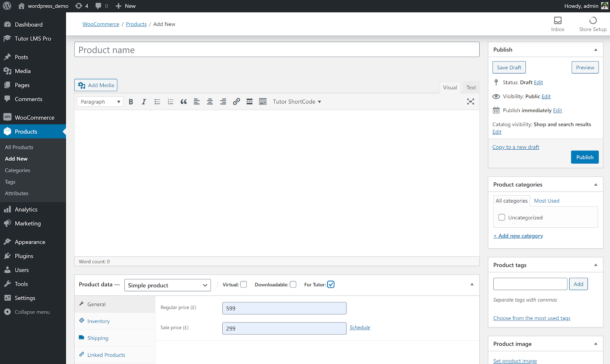Click the Add Media button

[x=96, y=85]
